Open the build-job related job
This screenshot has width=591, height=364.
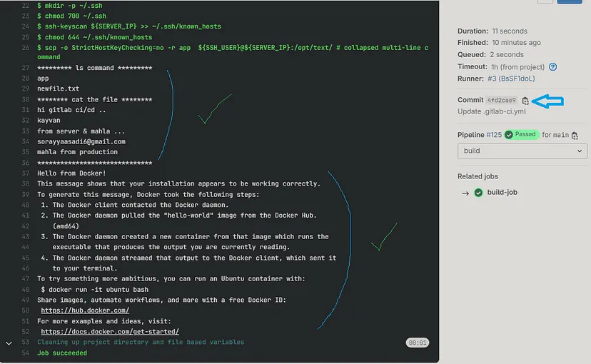(x=502, y=193)
